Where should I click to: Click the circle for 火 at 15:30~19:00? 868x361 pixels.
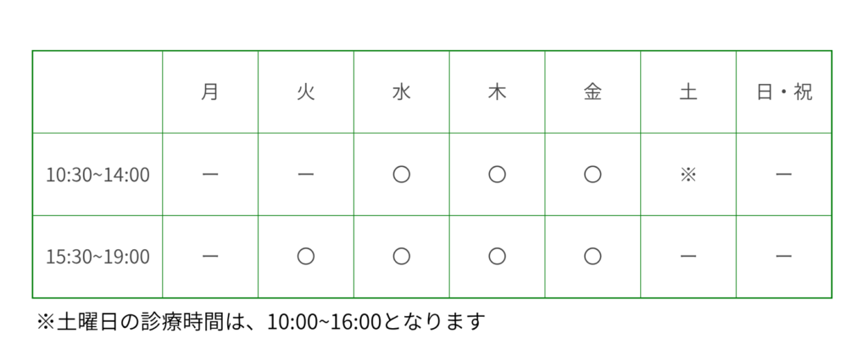click(306, 256)
